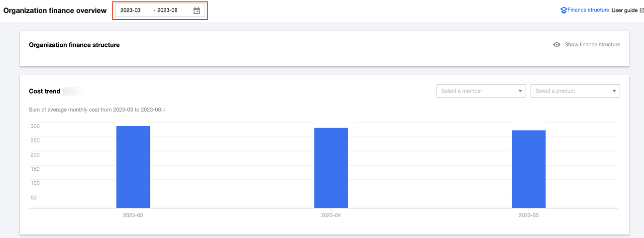The height and width of the screenshot is (238, 644).
Task: Click the external-link icon next to User guide
Action: (x=642, y=10)
